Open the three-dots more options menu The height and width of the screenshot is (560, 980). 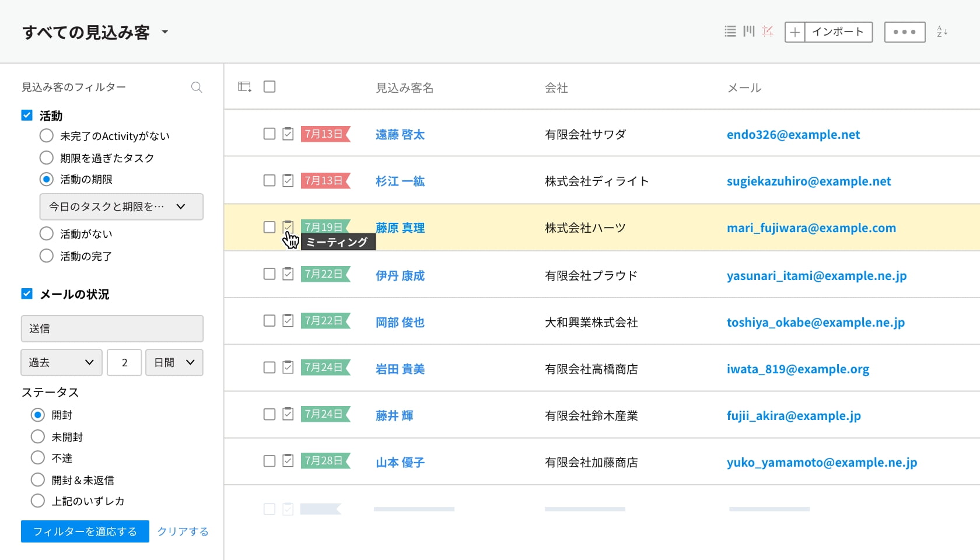(904, 32)
